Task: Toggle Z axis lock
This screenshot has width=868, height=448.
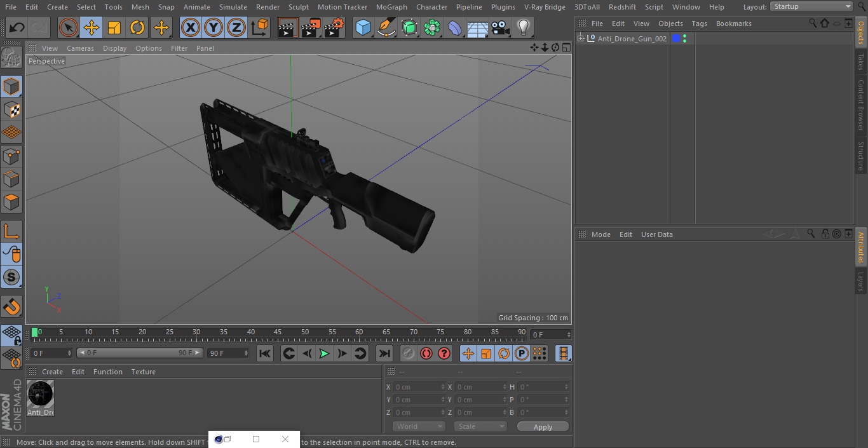Action: (x=236, y=27)
